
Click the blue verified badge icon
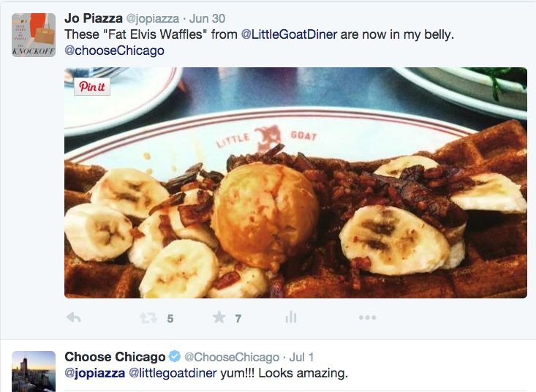tap(175, 356)
